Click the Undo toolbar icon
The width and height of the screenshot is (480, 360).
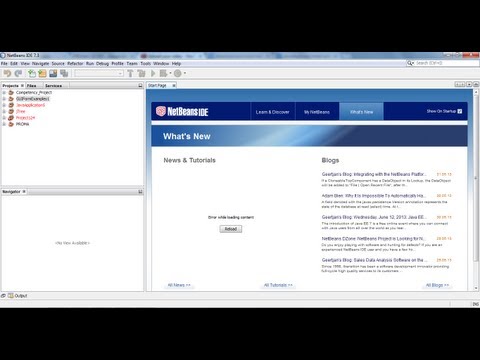7,73
